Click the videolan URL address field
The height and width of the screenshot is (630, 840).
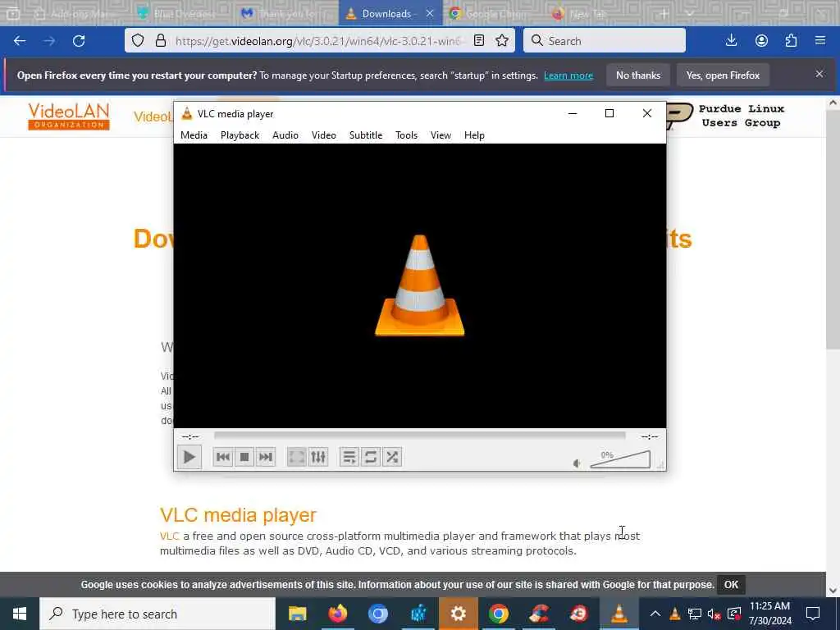[319, 41]
